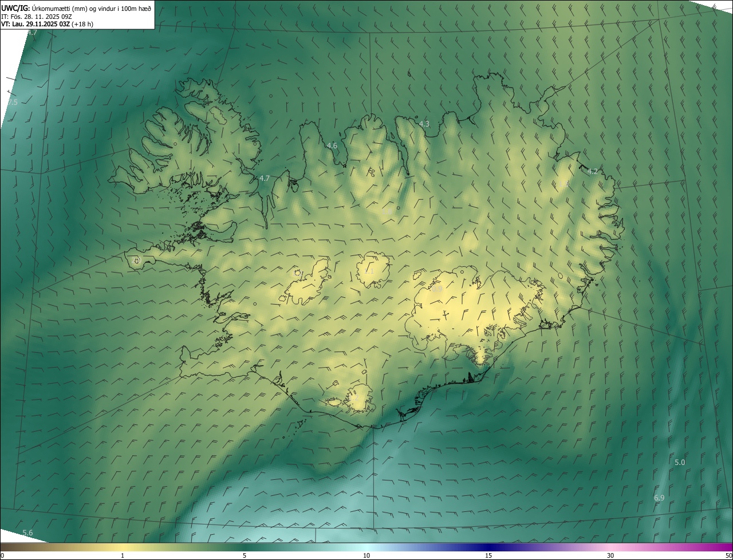Pick the dark navy colorbar segment above 15
This screenshot has width=733, height=560.
(x=488, y=547)
